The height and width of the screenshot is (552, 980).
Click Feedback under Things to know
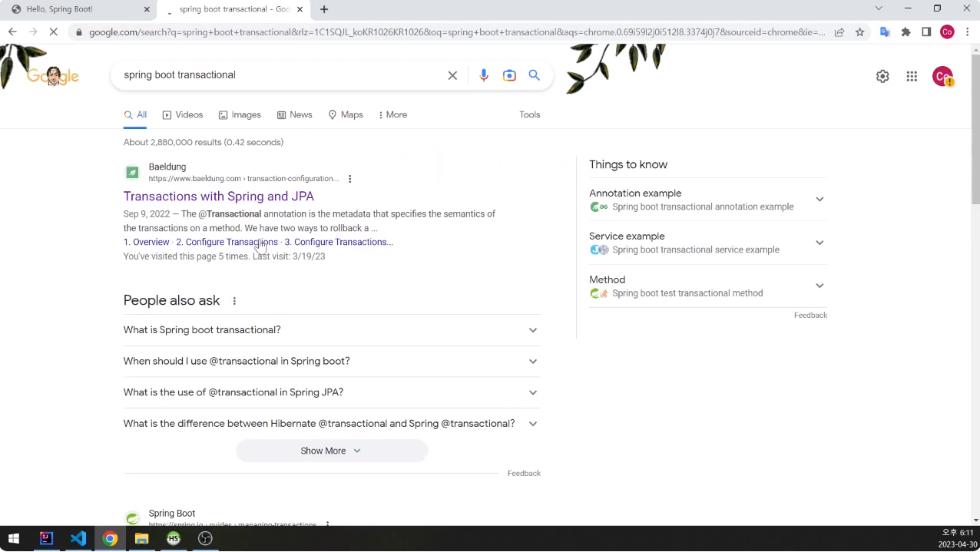[x=810, y=316]
